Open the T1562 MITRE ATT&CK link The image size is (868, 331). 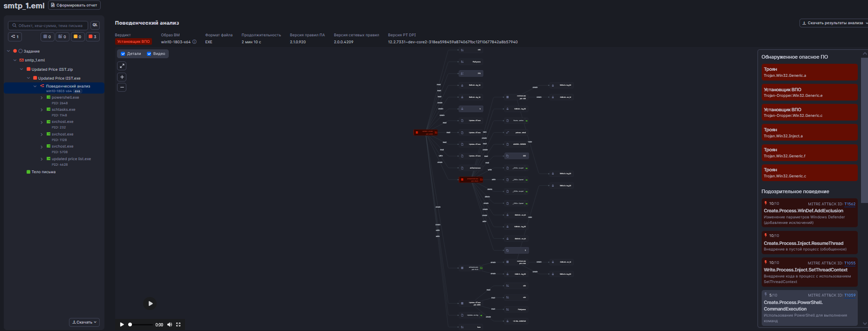(850, 204)
